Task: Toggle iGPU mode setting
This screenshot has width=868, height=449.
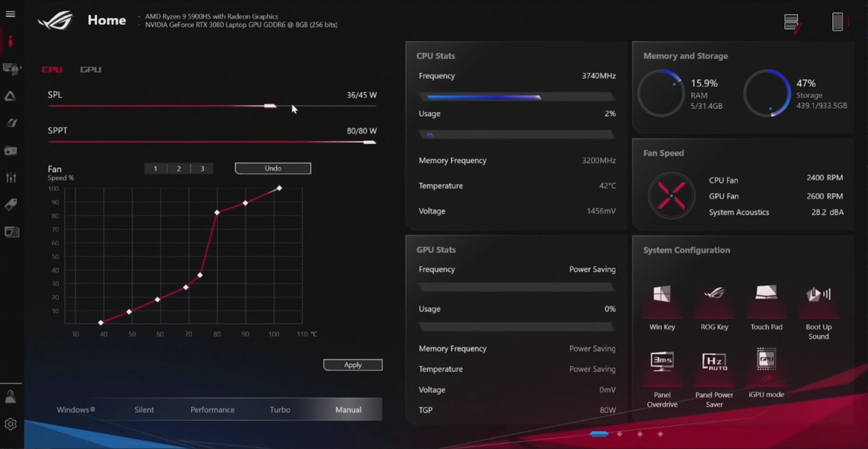Action: (766, 373)
